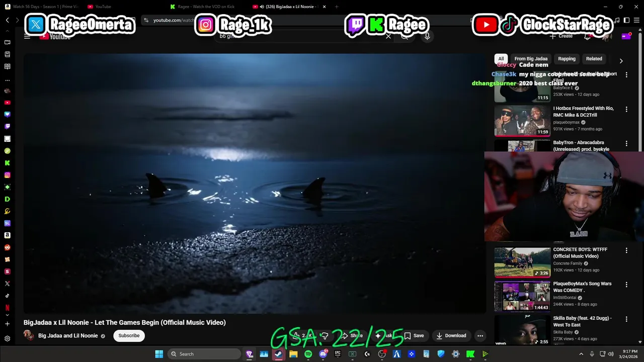Select the All filter chip
This screenshot has width=644, height=362.
click(501, 59)
